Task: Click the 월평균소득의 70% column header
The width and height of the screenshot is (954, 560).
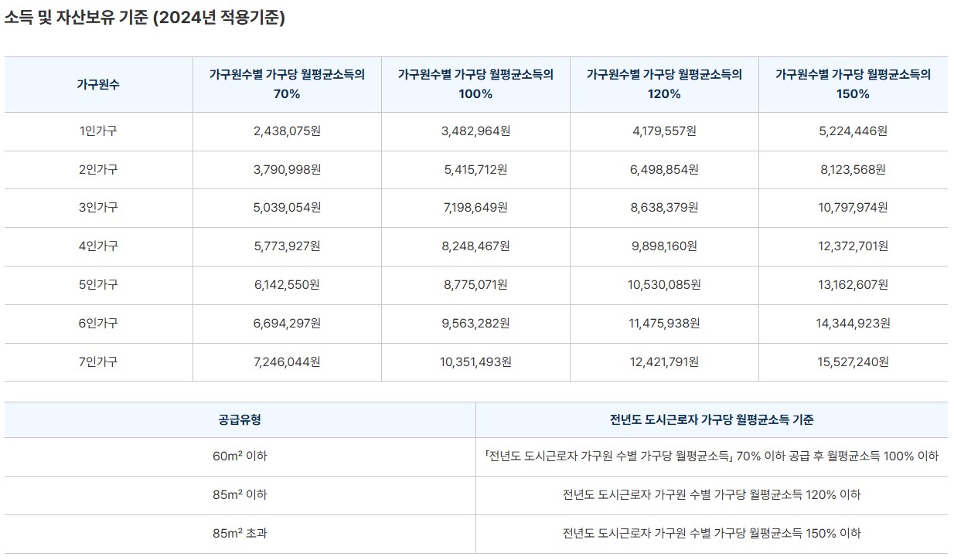Action: pos(285,86)
